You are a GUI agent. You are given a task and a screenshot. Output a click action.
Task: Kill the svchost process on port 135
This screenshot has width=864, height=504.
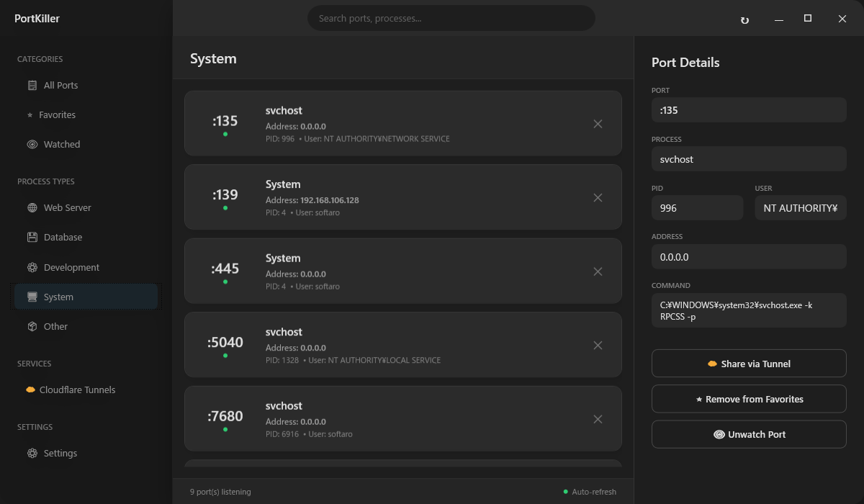pos(598,124)
